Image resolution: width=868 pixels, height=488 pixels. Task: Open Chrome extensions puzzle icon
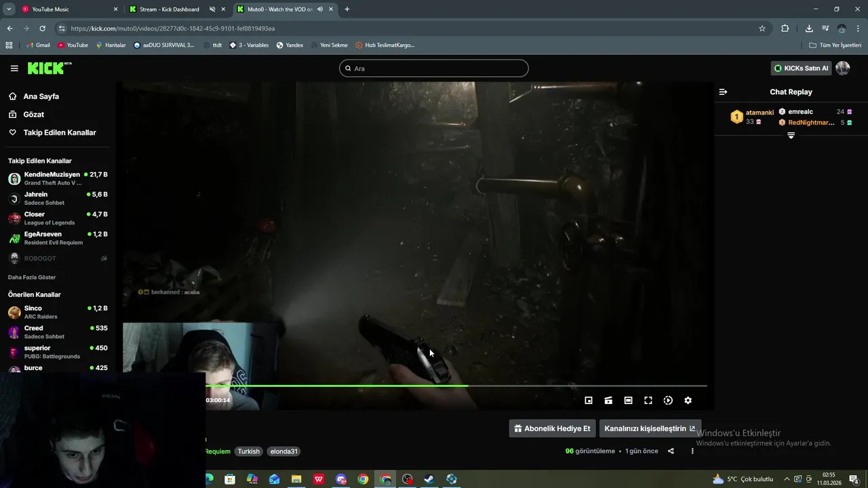click(785, 28)
